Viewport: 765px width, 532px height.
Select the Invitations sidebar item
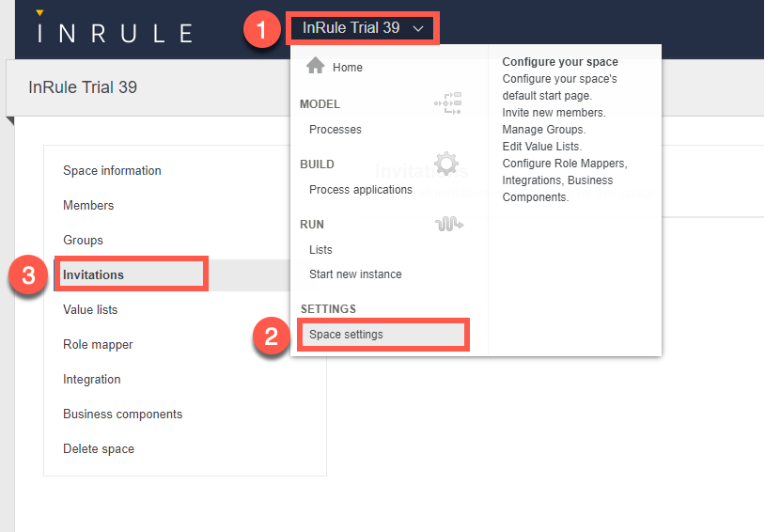(x=93, y=275)
